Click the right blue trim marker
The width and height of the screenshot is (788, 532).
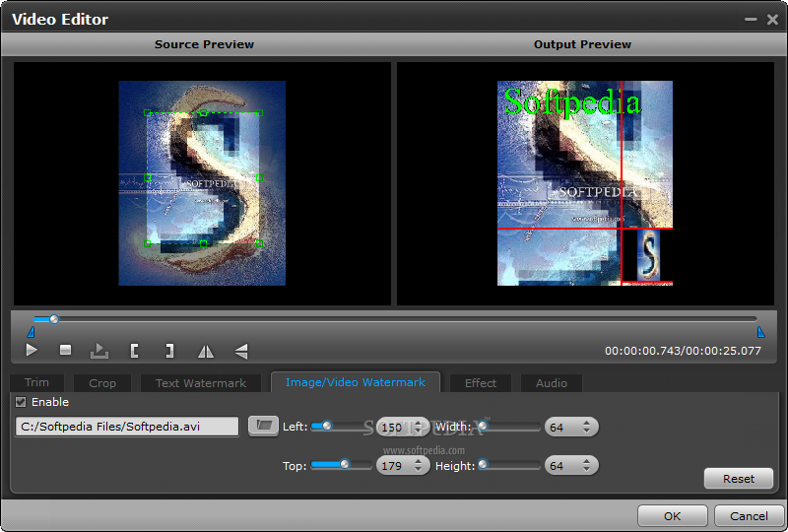pyautogui.click(x=760, y=332)
